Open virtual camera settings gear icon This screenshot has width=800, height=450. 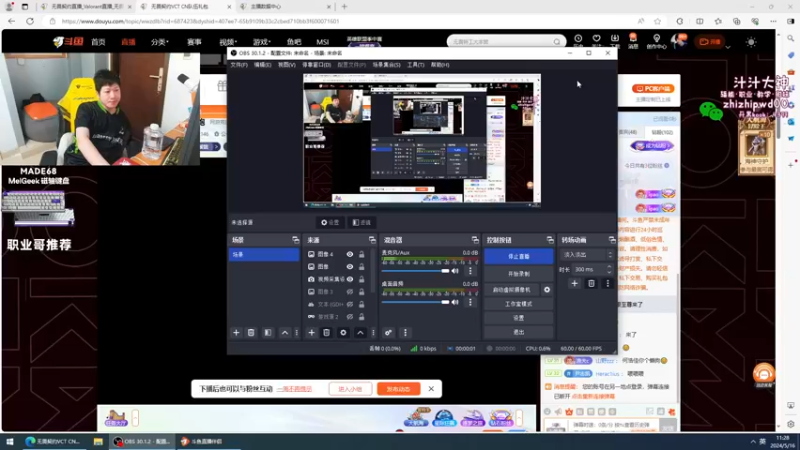click(547, 289)
